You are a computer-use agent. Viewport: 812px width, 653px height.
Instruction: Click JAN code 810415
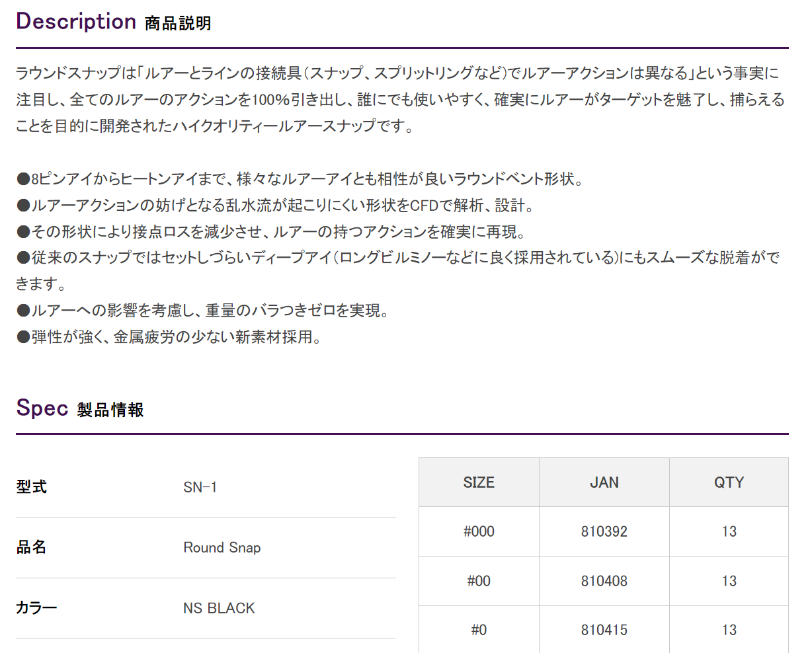pos(604,630)
